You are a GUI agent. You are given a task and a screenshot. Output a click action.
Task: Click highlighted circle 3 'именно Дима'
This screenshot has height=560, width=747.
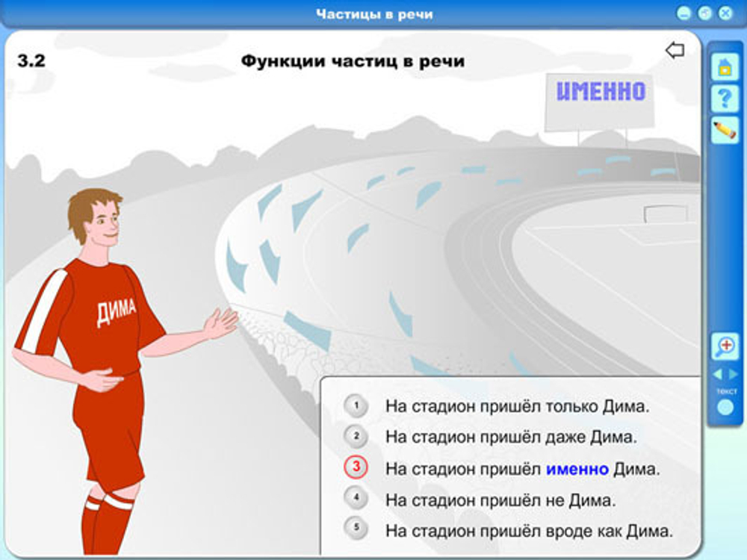click(x=356, y=467)
